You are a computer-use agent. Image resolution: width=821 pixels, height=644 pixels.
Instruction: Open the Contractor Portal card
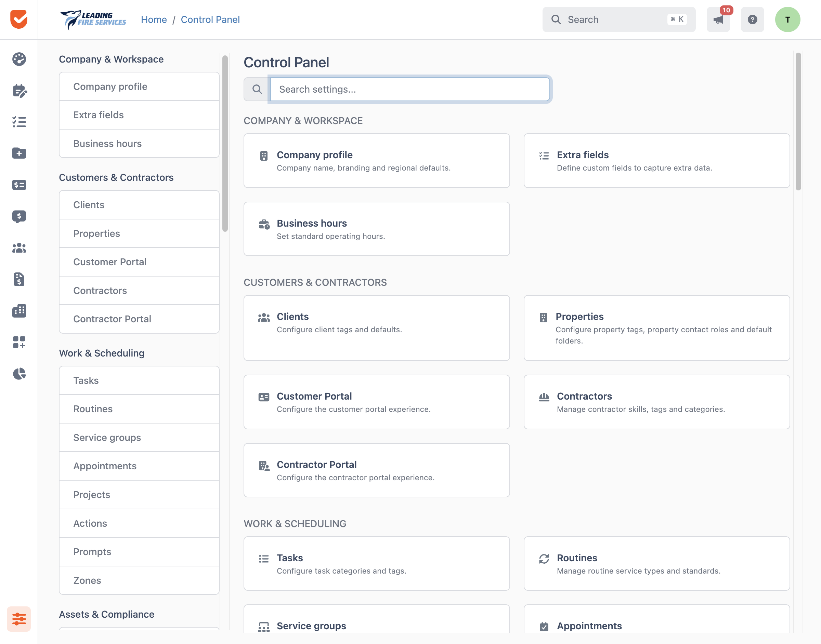click(377, 470)
